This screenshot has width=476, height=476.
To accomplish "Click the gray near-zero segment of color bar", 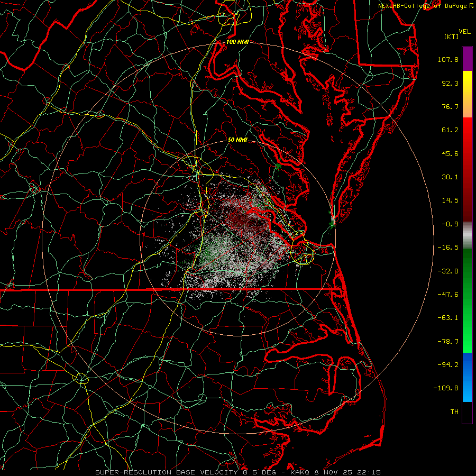I will click(x=467, y=235).
